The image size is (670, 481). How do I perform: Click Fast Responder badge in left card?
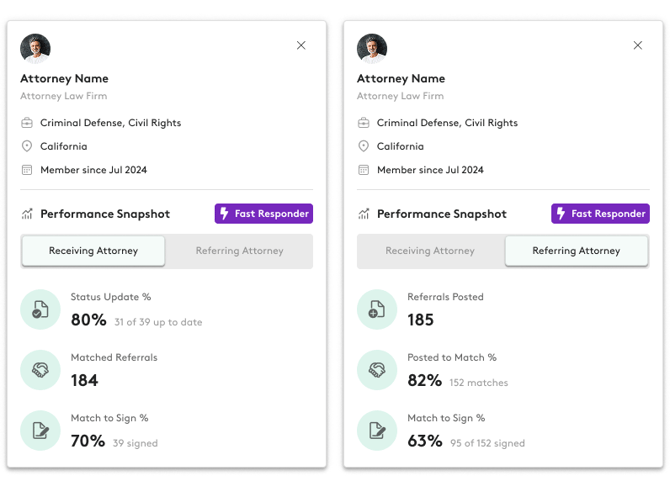(264, 214)
